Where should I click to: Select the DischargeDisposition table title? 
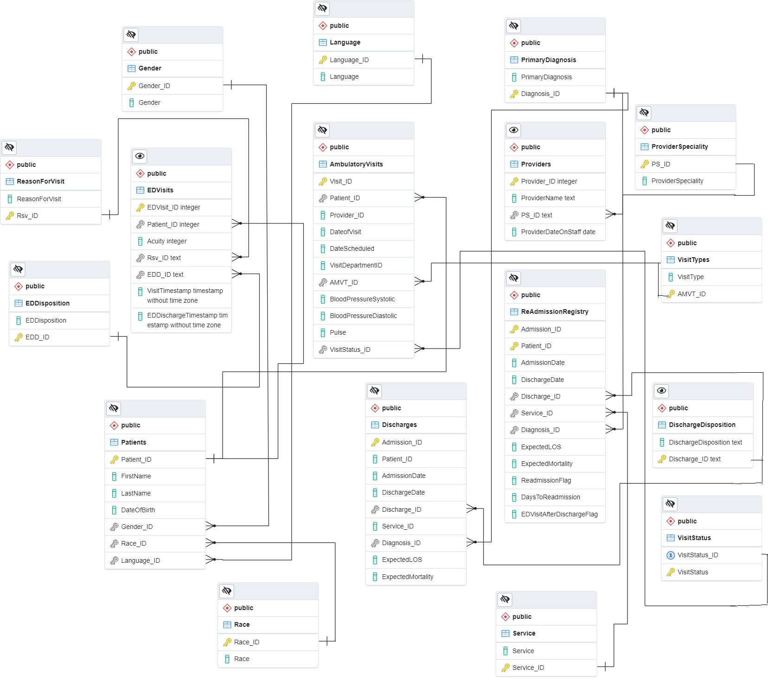pos(702,425)
